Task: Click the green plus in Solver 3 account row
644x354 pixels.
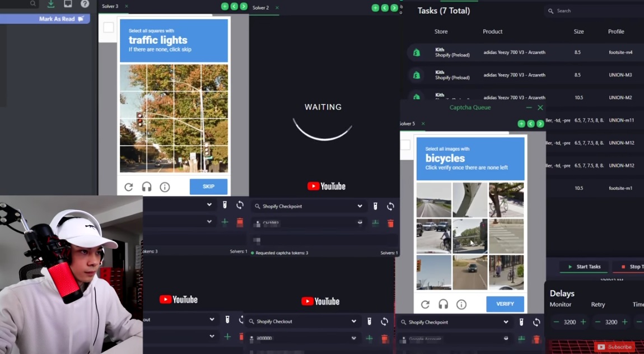Action: [225, 222]
